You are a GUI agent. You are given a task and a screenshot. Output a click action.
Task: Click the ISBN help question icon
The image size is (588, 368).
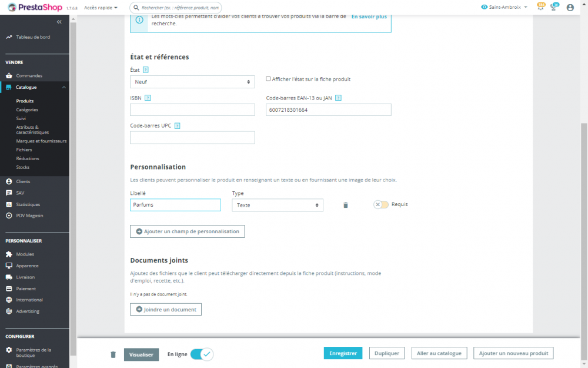tap(148, 98)
